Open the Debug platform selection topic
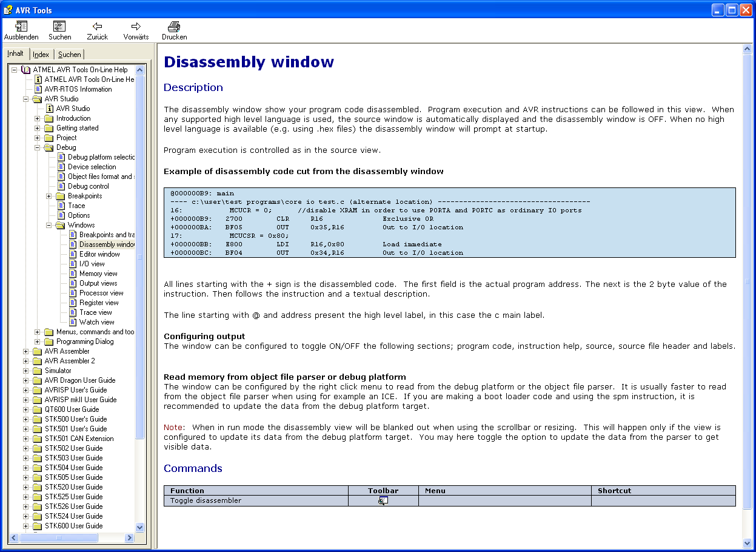The width and height of the screenshot is (756, 552). 101,157
